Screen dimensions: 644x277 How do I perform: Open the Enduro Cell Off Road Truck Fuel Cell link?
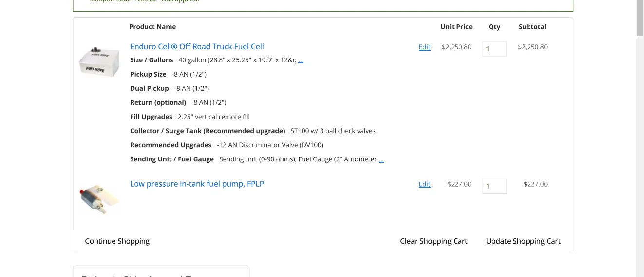point(197,47)
